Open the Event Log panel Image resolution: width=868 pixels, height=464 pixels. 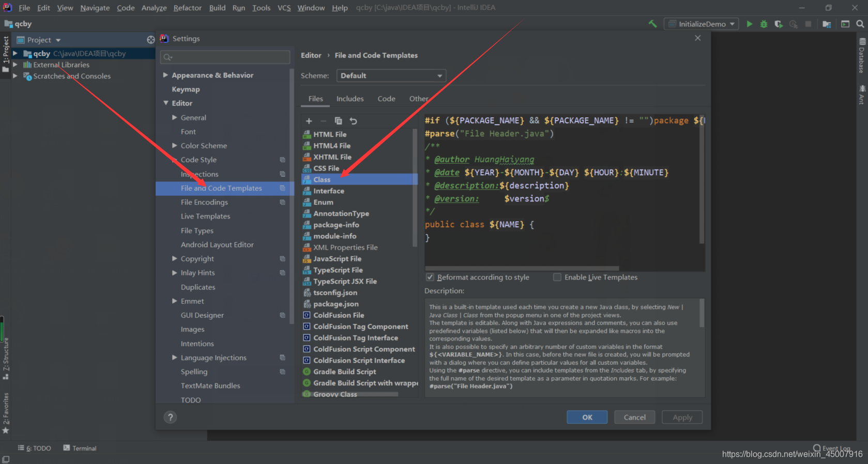[x=832, y=448]
